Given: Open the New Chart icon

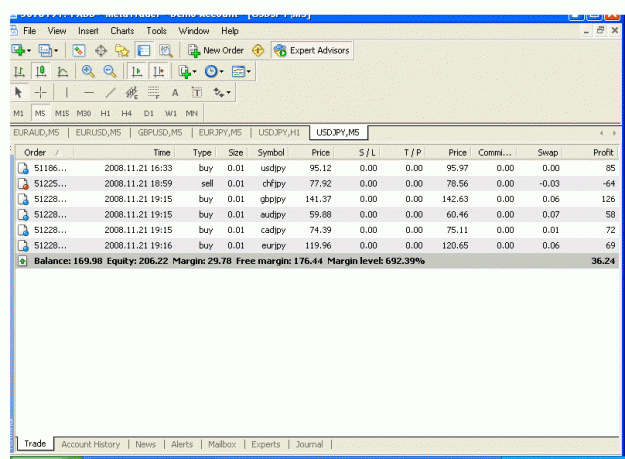Looking at the screenshot, I should pyautogui.click(x=18, y=51).
